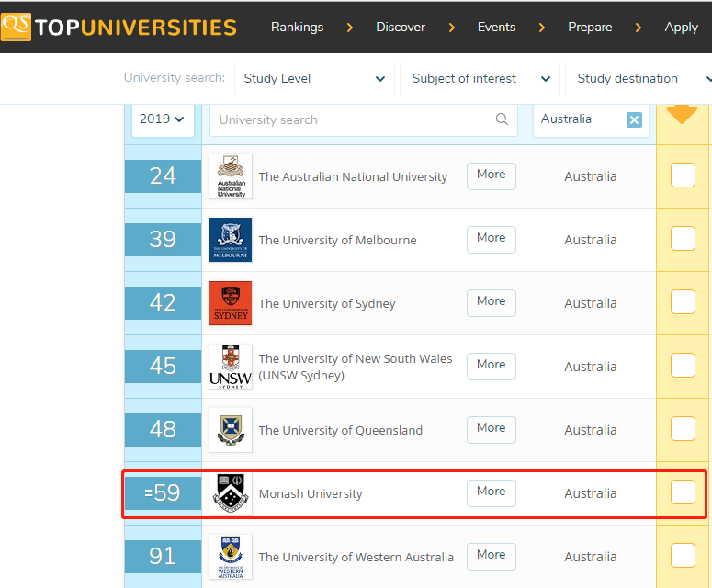Image resolution: width=712 pixels, height=588 pixels.
Task: Click the University of Sydney logo
Action: [230, 303]
